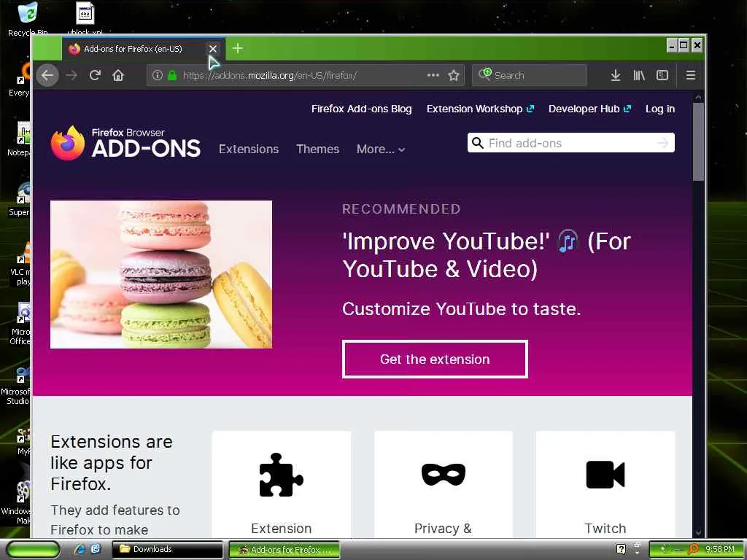747x560 pixels.
Task: Click Add-ons for Firefox taskbar button
Action: (x=285, y=550)
